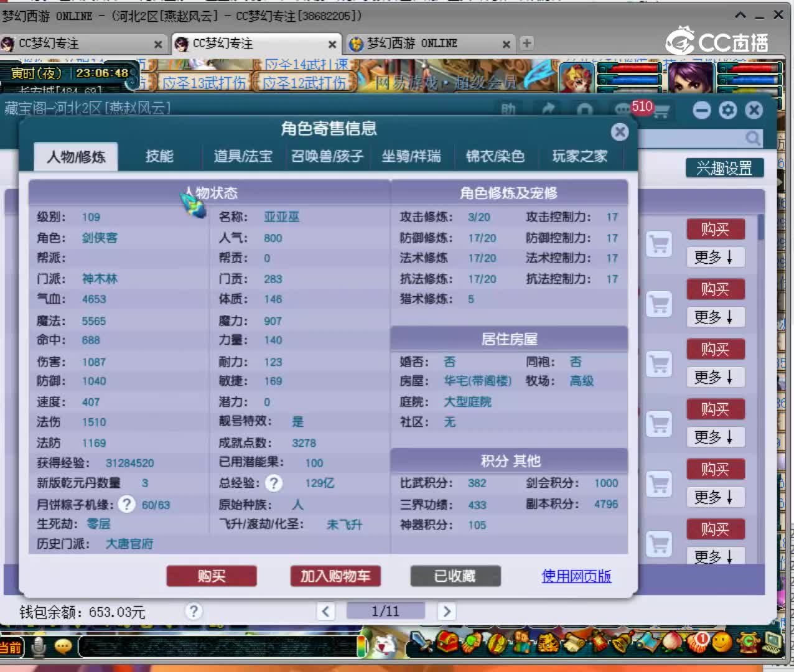
Task: Click cart icon of the fifth listing row
Action: (x=659, y=483)
